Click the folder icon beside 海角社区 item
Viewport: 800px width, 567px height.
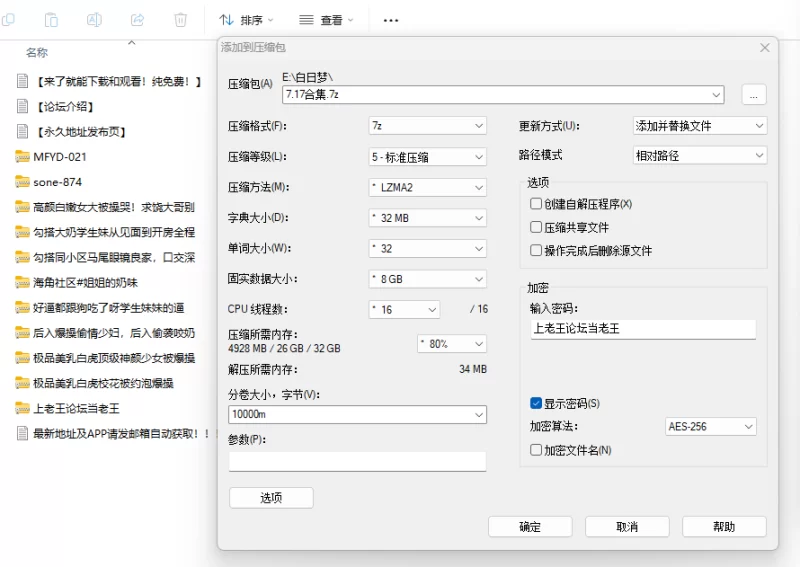(x=22, y=282)
